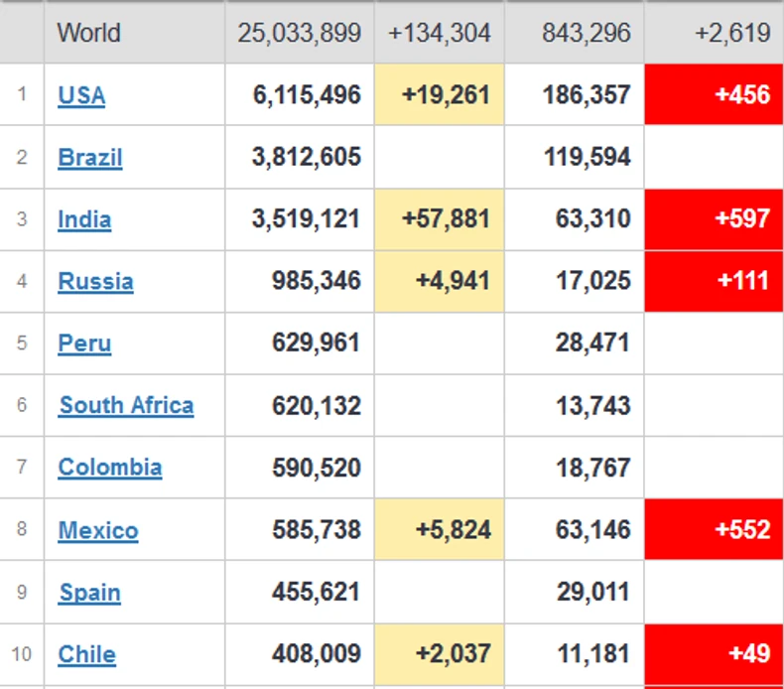Image resolution: width=784 pixels, height=689 pixels.
Task: Click the Mexico country link
Action: tap(98, 530)
